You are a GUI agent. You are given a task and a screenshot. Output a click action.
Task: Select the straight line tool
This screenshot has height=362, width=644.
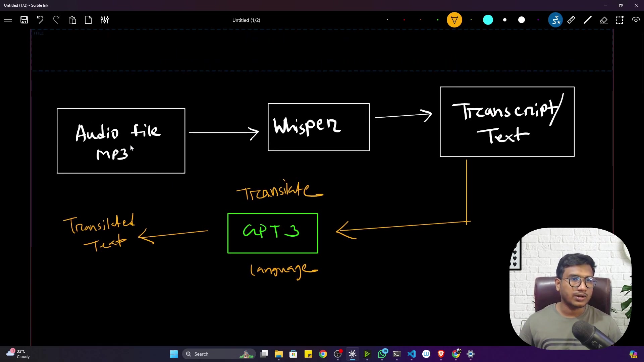click(x=588, y=20)
